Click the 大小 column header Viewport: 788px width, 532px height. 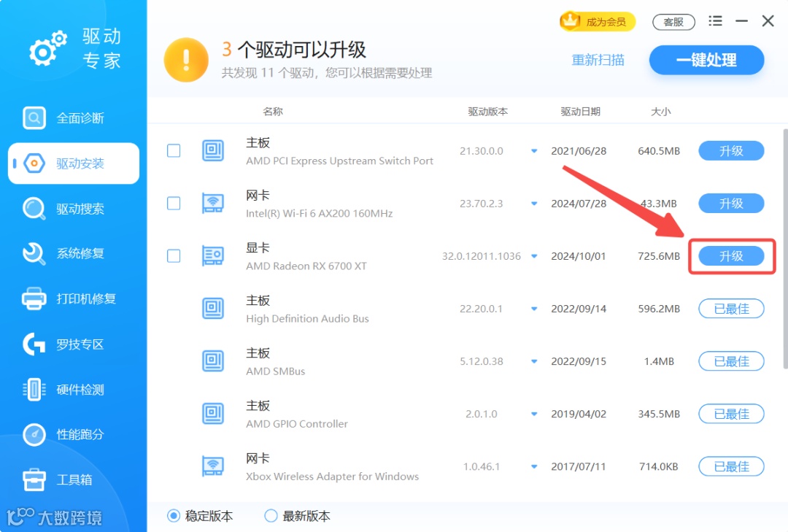point(661,112)
